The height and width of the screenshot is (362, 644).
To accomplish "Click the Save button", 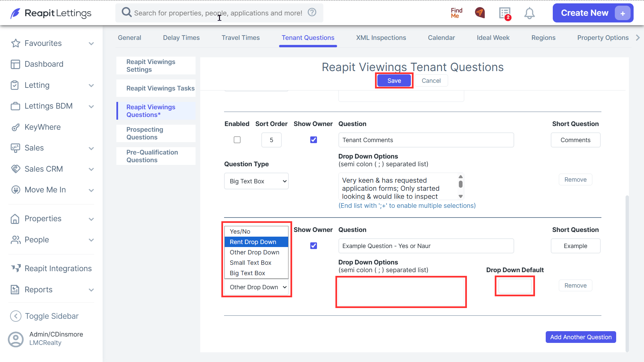I will click(x=394, y=80).
